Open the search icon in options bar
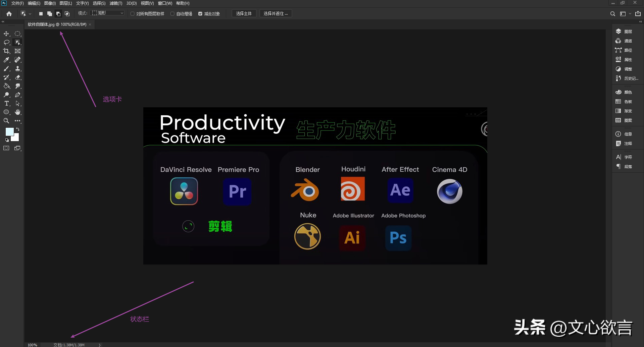 tap(612, 14)
